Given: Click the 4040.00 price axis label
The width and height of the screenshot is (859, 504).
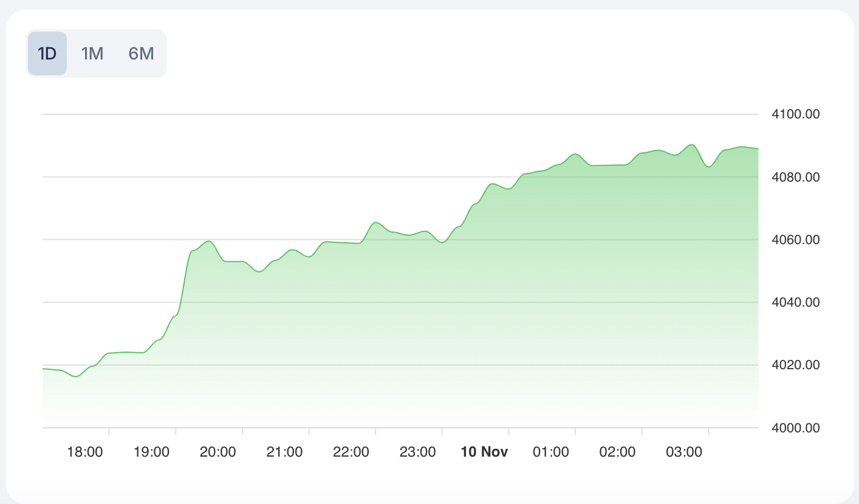Looking at the screenshot, I should click(x=795, y=302).
